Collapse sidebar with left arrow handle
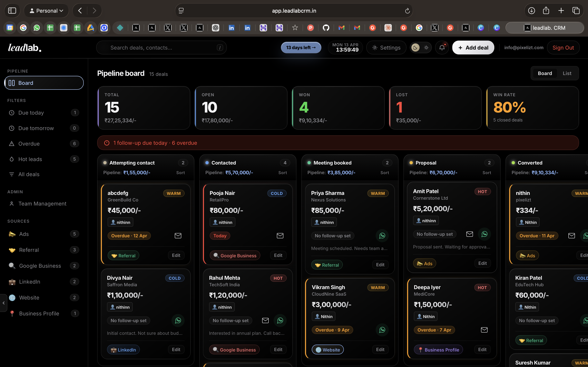This screenshot has width=588, height=367. [x=3, y=303]
